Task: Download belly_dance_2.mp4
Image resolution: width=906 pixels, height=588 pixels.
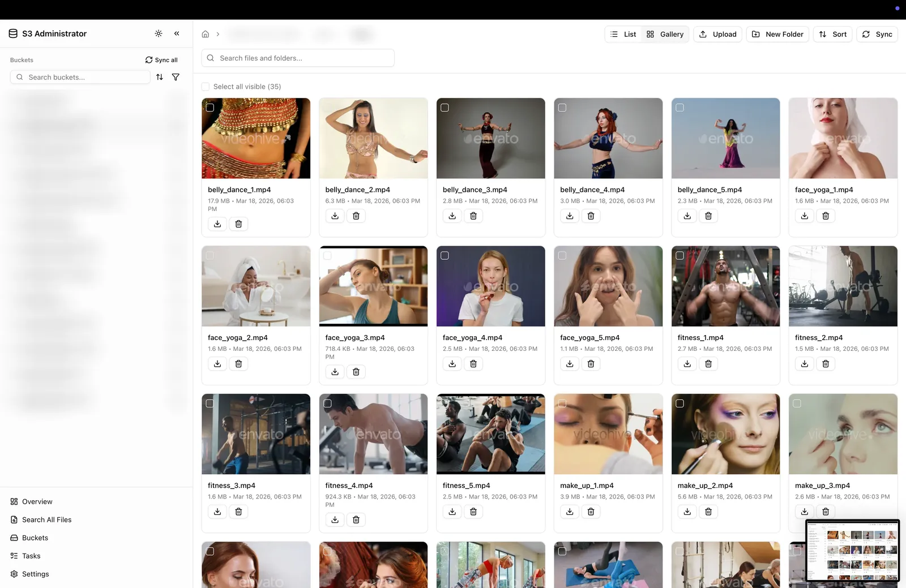Action: pyautogui.click(x=335, y=216)
